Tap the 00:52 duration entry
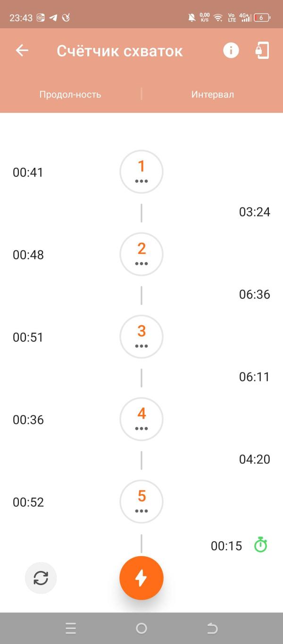283x644 pixels. [x=28, y=503]
